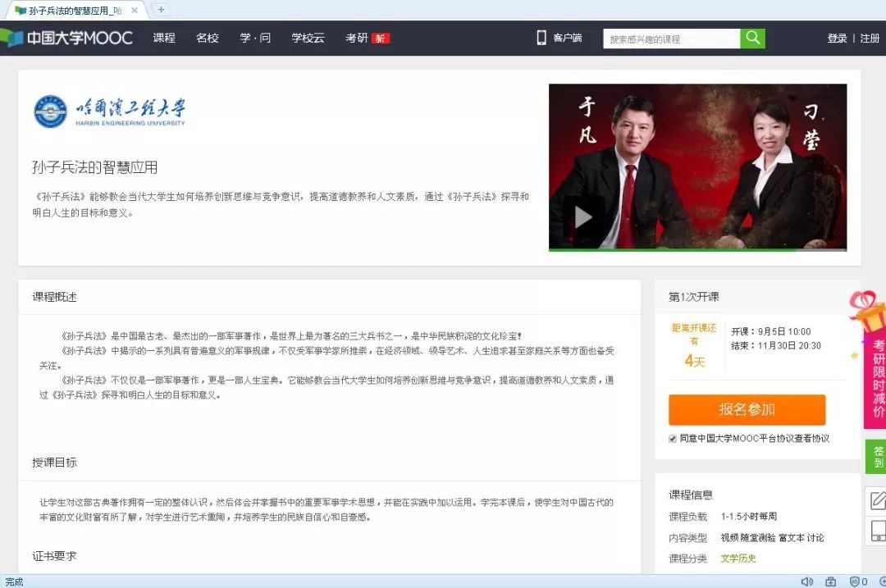The height and width of the screenshot is (588, 886).
Task: Click the 客户端 phone icon
Action: pos(541,38)
